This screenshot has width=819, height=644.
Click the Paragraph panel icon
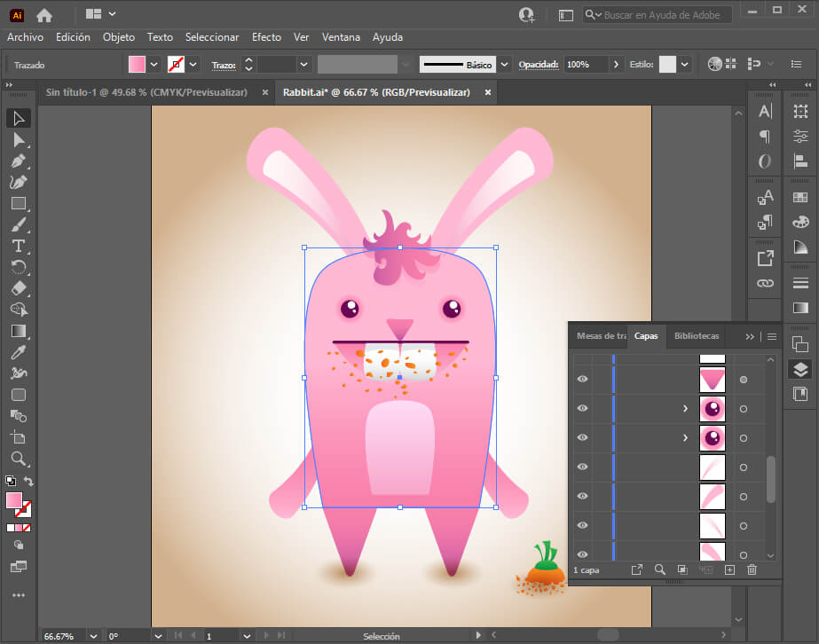[x=763, y=137]
